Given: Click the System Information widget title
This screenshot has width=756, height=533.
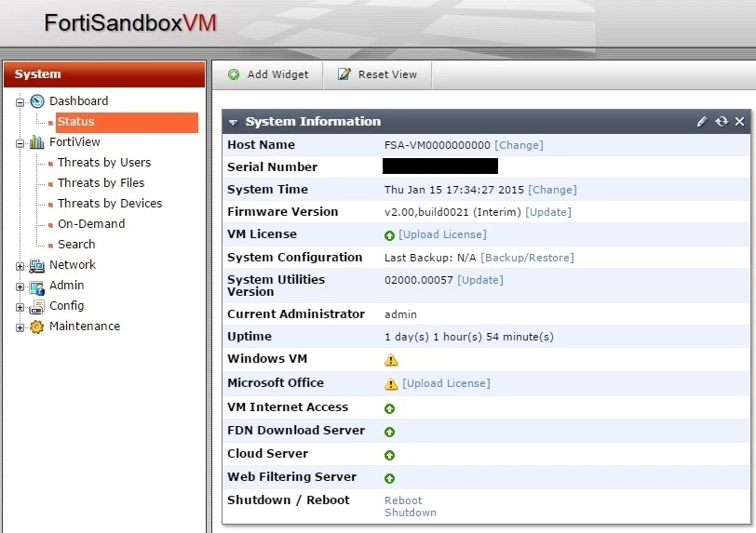Looking at the screenshot, I should 313,122.
